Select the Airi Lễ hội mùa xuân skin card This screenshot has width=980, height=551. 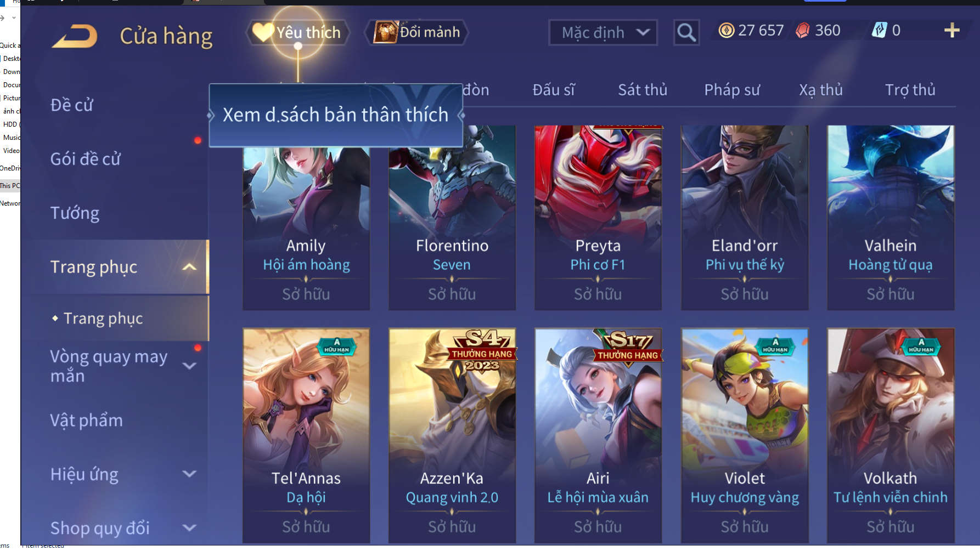coord(598,435)
